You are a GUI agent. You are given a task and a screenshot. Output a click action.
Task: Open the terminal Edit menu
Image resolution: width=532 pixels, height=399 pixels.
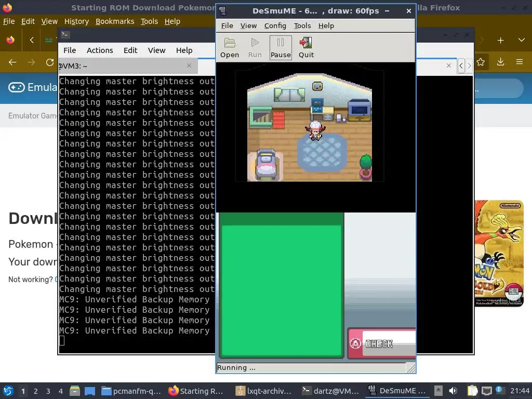click(x=130, y=50)
